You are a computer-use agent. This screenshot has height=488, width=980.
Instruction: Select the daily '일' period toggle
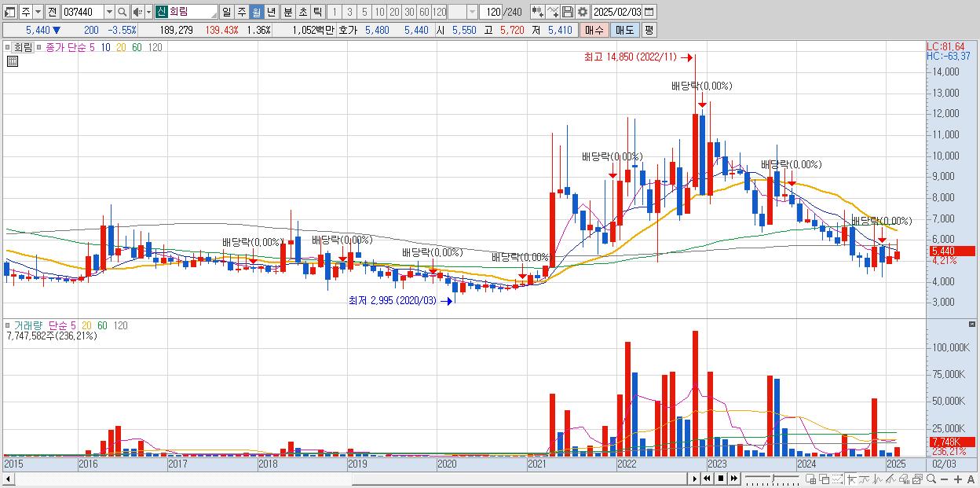pos(226,12)
